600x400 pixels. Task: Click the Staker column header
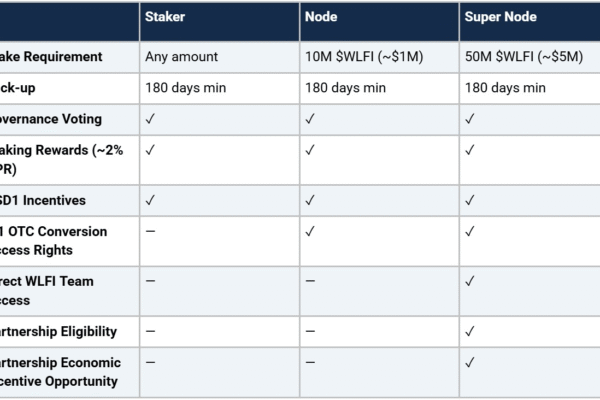[164, 19]
